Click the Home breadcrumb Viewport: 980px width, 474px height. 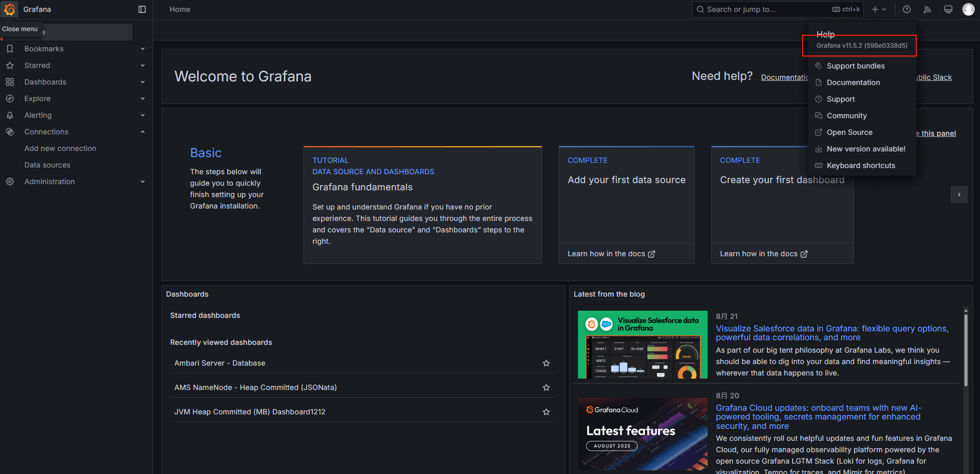tap(180, 9)
